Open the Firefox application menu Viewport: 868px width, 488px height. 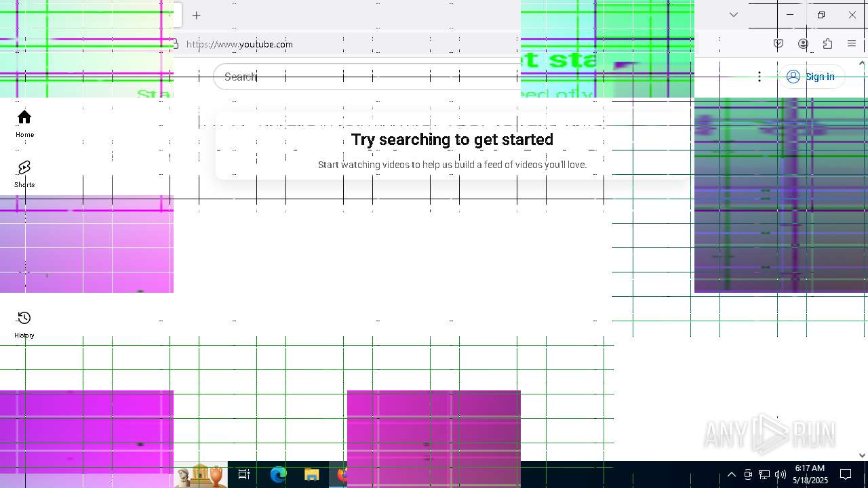tap(852, 44)
